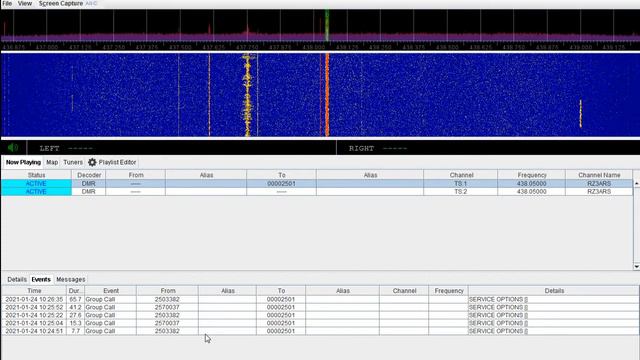Sort events by Details column header
Screen dimensions: 640x360
(554, 291)
